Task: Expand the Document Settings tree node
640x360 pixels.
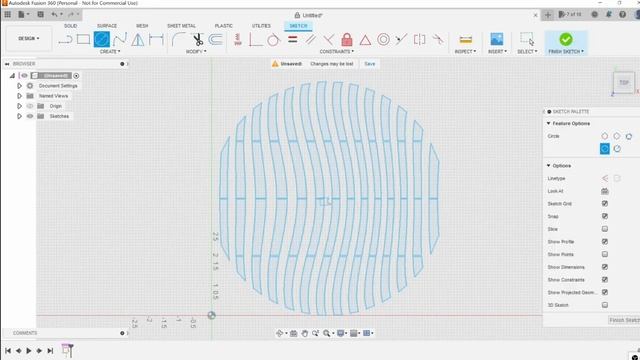Action: point(19,86)
